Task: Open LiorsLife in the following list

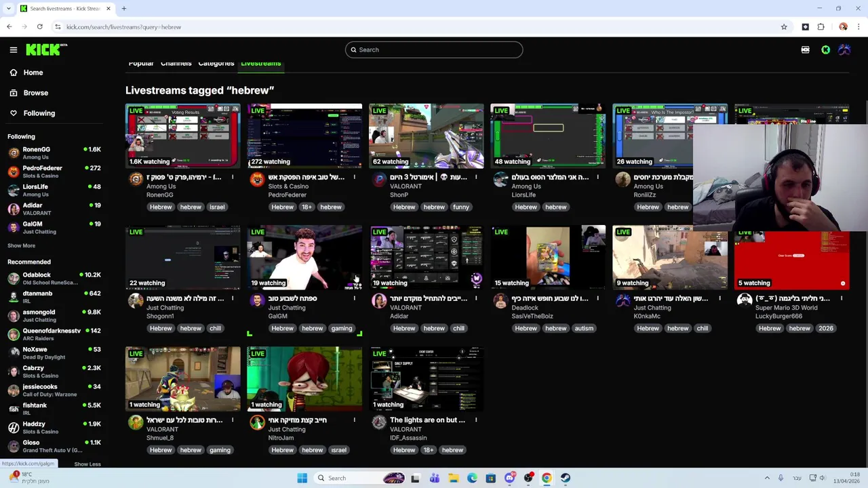Action: coord(54,190)
